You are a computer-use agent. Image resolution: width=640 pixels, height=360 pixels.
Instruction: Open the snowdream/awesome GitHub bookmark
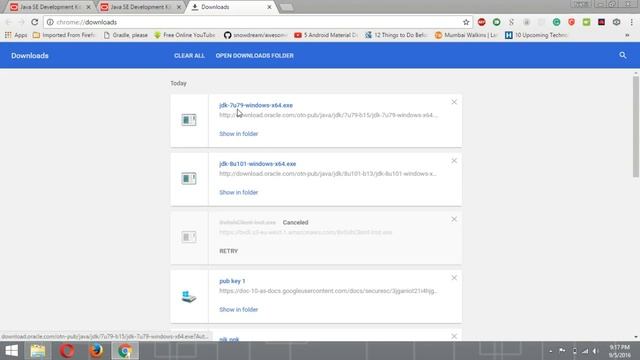pyautogui.click(x=255, y=35)
